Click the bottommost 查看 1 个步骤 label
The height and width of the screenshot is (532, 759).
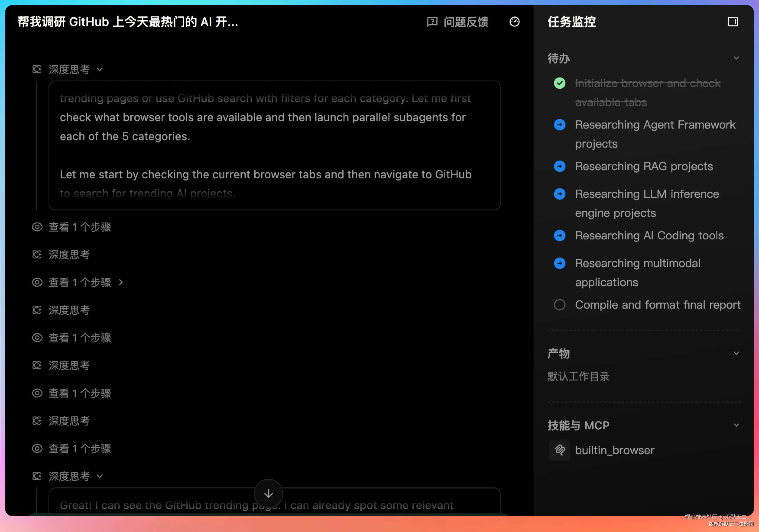tap(80, 448)
